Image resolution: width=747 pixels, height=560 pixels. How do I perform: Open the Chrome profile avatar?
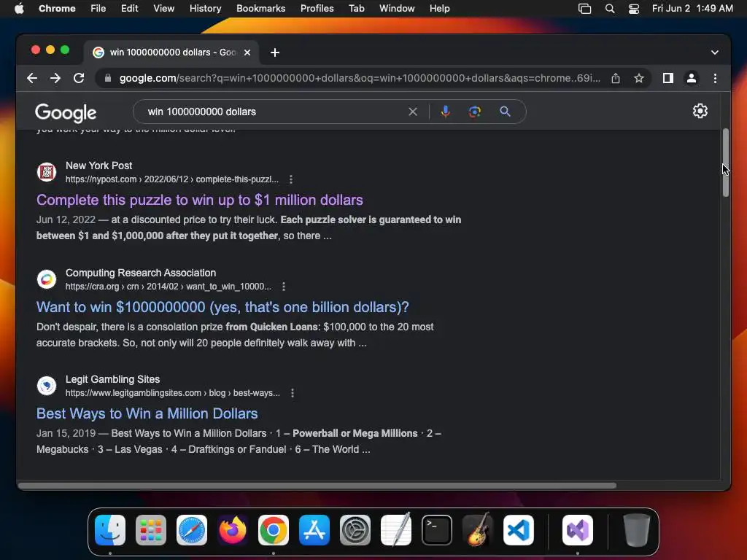pos(692,78)
